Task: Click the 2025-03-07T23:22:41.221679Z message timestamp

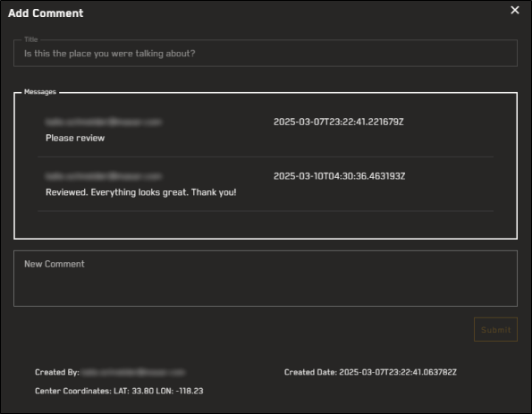Action: [x=339, y=122]
